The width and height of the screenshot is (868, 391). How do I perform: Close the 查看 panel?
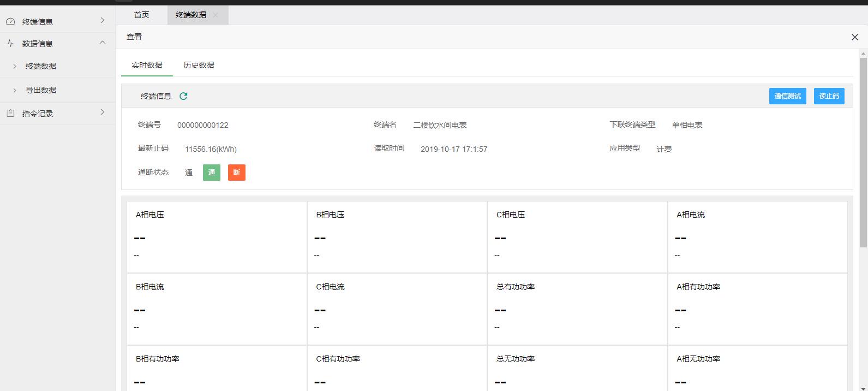click(854, 37)
